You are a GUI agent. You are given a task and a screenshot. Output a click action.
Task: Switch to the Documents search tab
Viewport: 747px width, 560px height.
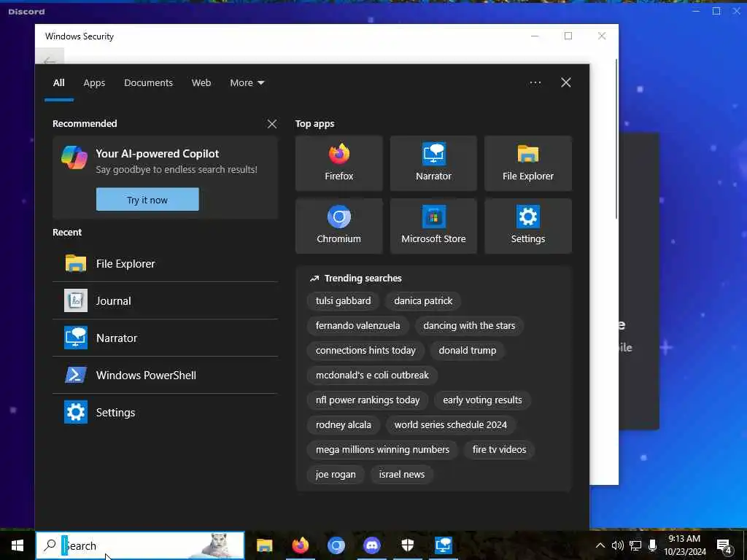[148, 83]
